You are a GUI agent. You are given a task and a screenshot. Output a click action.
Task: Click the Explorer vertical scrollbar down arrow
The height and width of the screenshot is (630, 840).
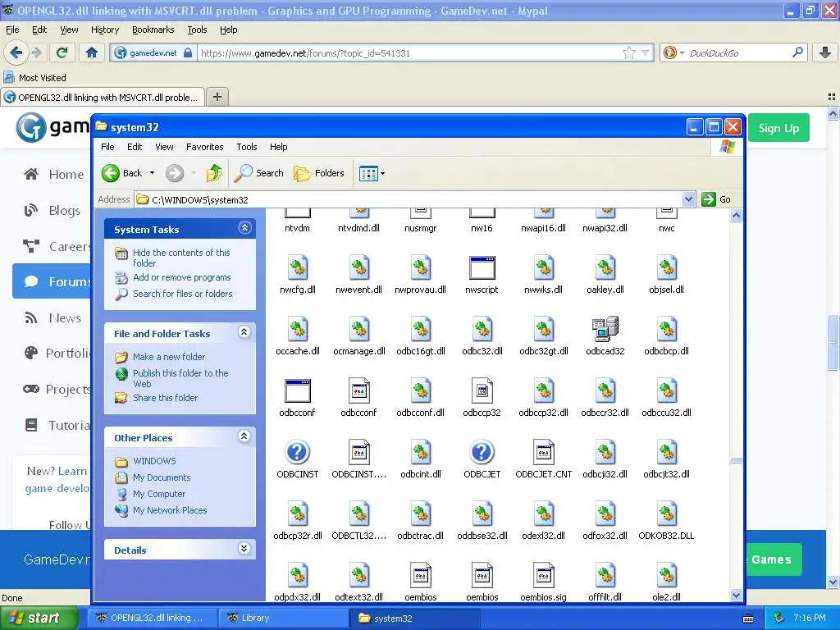pos(736,595)
